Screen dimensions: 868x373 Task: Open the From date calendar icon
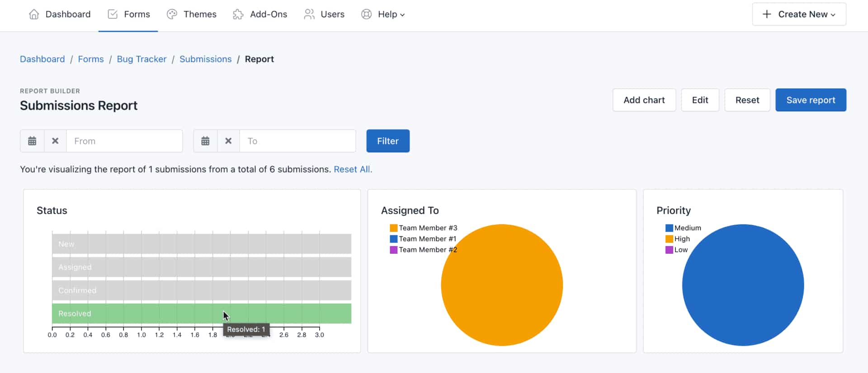click(x=32, y=141)
